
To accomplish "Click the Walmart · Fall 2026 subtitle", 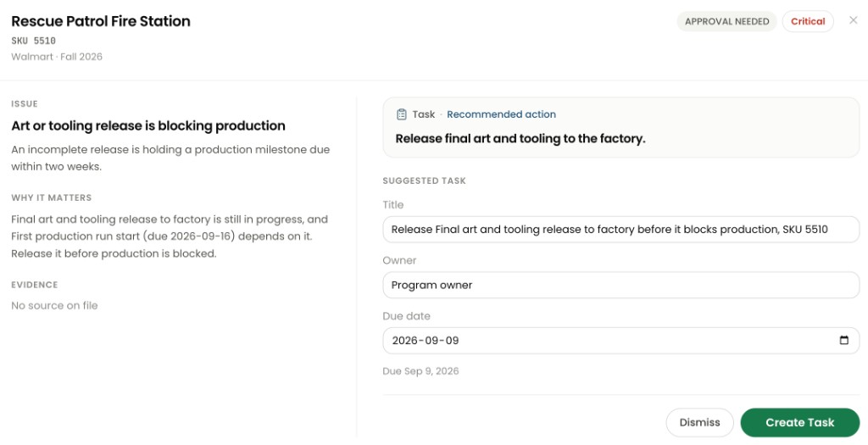I will click(x=57, y=57).
